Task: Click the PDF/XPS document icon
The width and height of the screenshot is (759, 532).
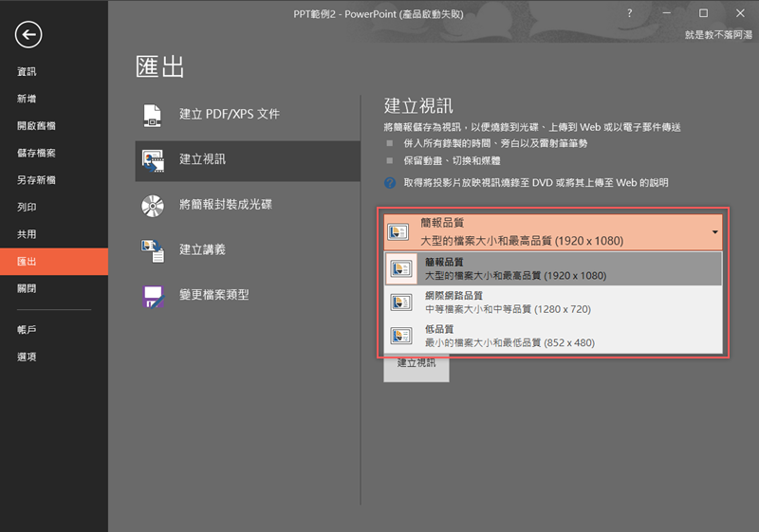Action: [153, 115]
